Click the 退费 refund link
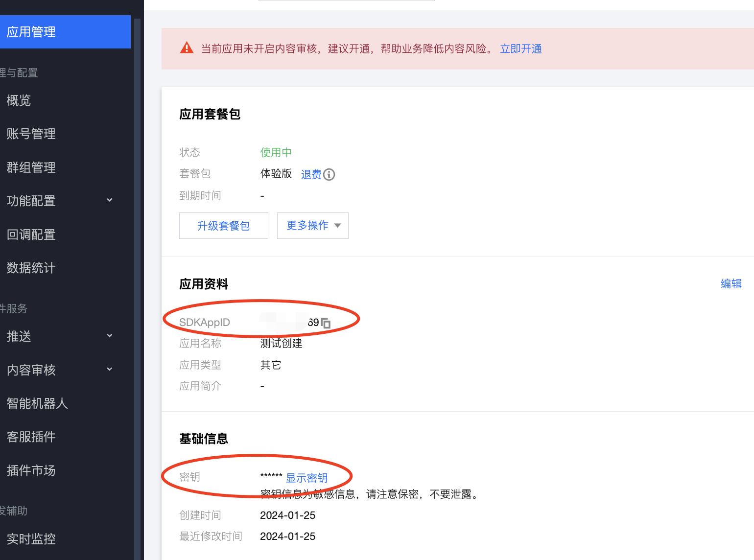The image size is (754, 560). pyautogui.click(x=311, y=174)
